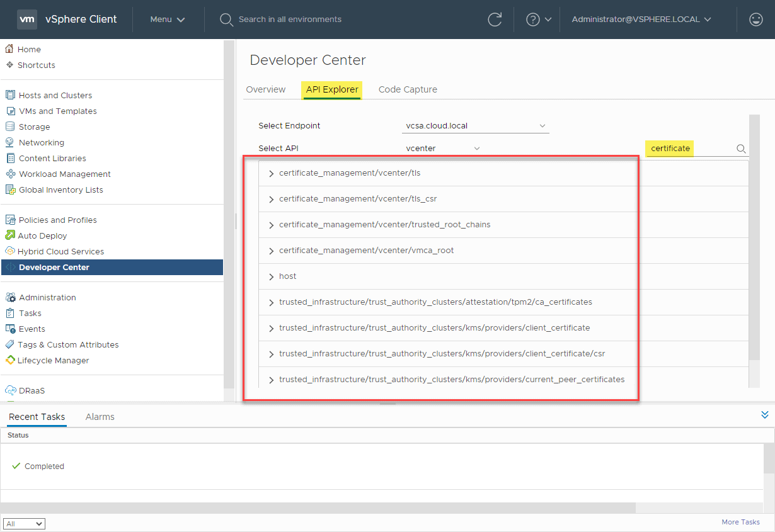The height and width of the screenshot is (532, 775).
Task: Go to Policies and Profiles
Action: click(x=57, y=220)
